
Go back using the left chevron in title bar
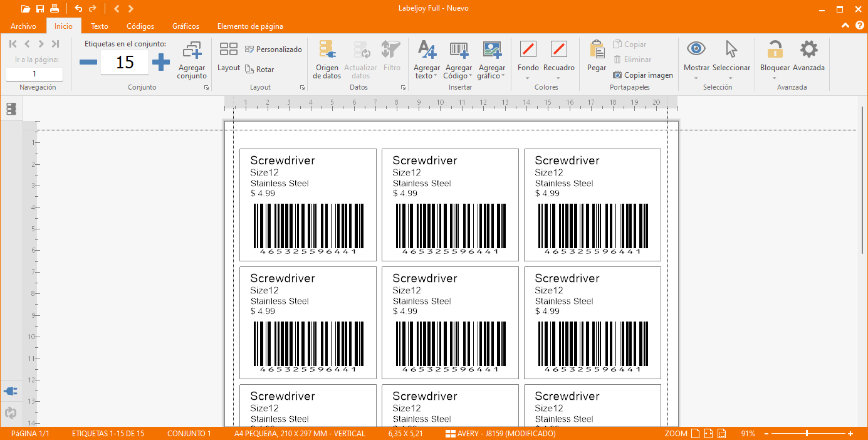(117, 9)
